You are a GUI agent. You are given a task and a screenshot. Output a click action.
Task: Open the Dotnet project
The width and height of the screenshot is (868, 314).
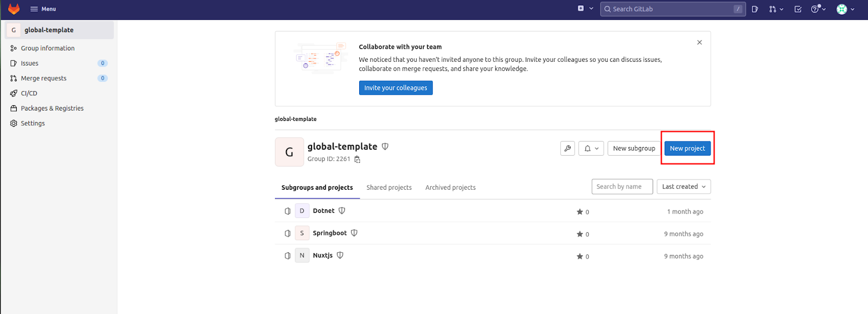coord(324,211)
